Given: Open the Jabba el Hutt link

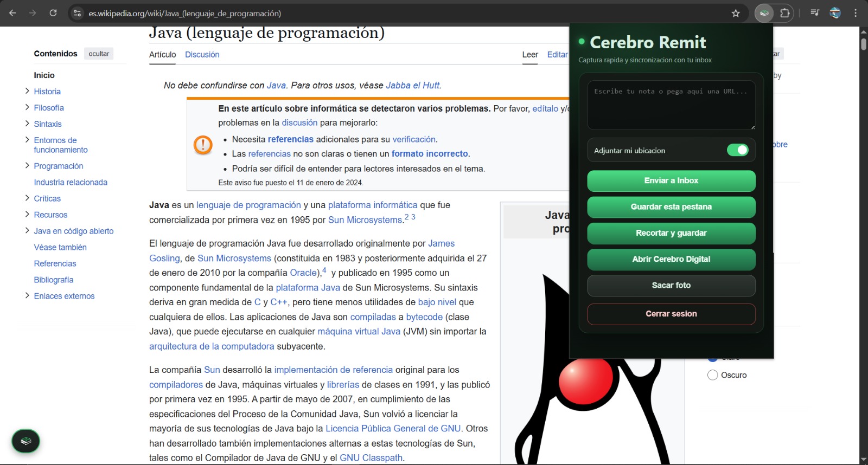Looking at the screenshot, I should (413, 85).
